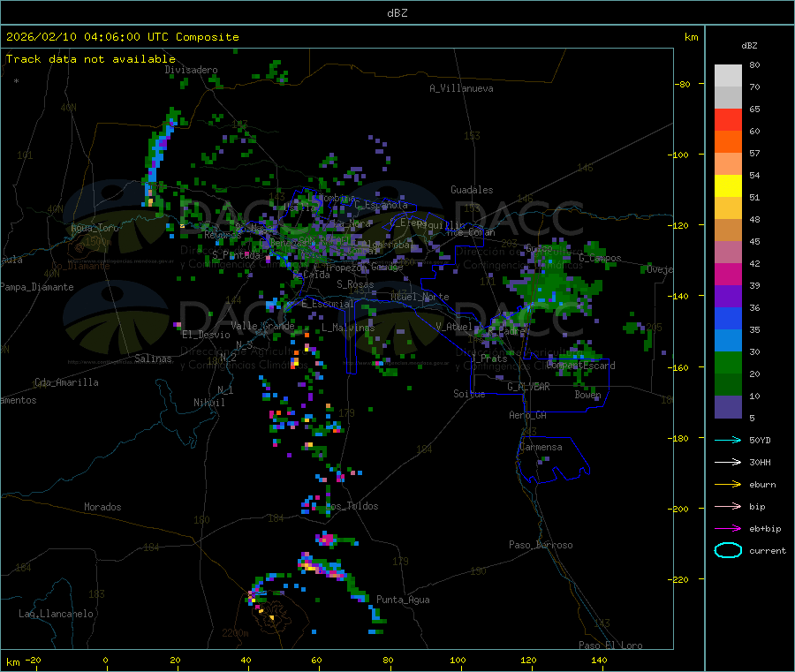
Task: Click the 'Carmensa' map label
Action: (x=541, y=447)
